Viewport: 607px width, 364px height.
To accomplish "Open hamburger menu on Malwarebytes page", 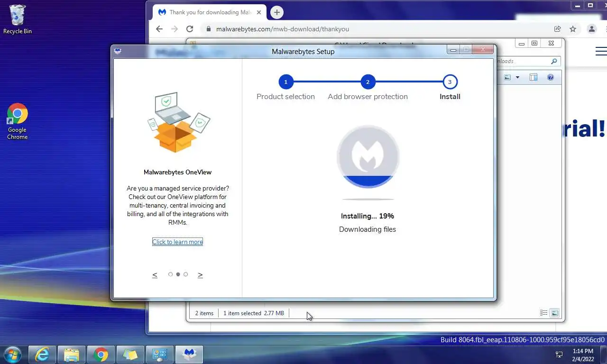I will (x=601, y=51).
